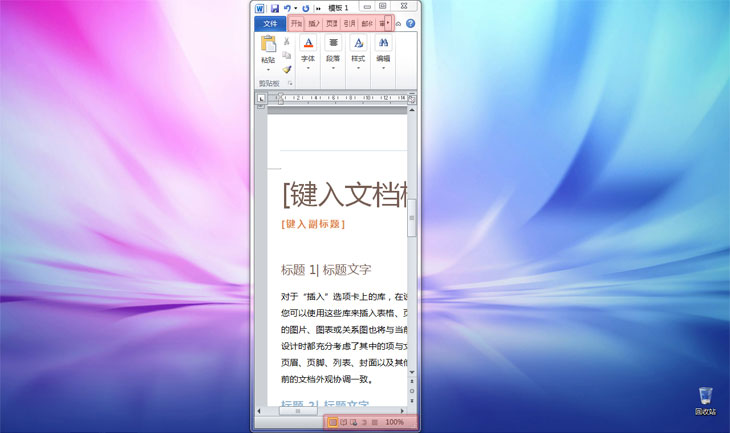Click the vertical scrollbar thumb
Screen dimensions: 730x433
412,218
